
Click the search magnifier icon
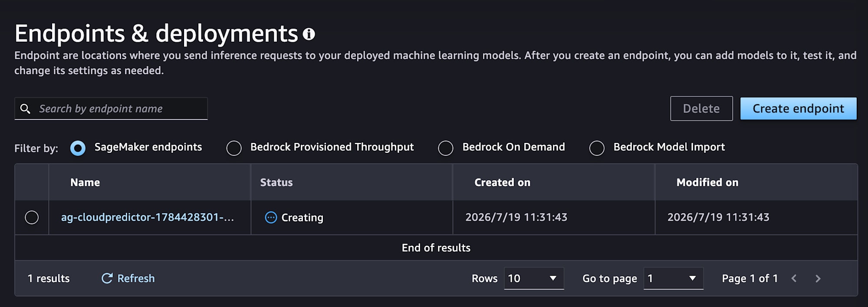click(x=26, y=109)
